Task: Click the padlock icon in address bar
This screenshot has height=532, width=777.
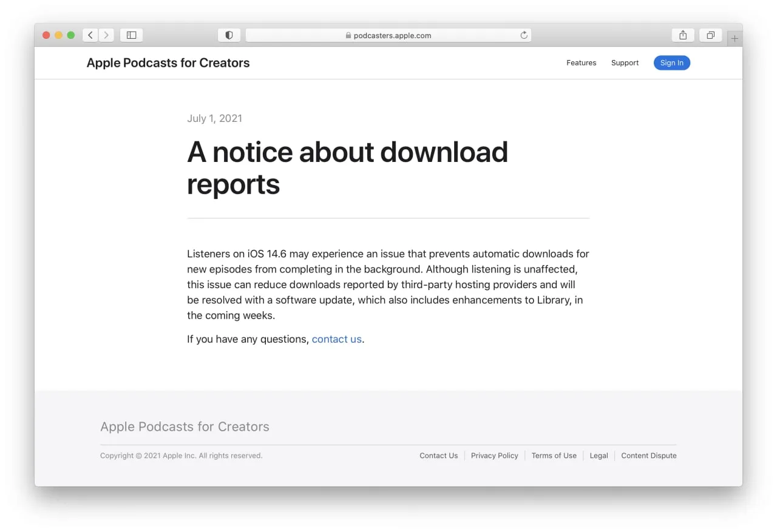Action: [x=348, y=36]
